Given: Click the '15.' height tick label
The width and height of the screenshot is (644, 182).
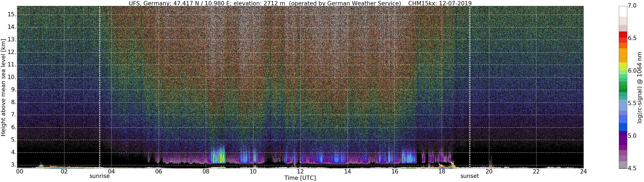Looking at the screenshot, I should click(x=12, y=15).
